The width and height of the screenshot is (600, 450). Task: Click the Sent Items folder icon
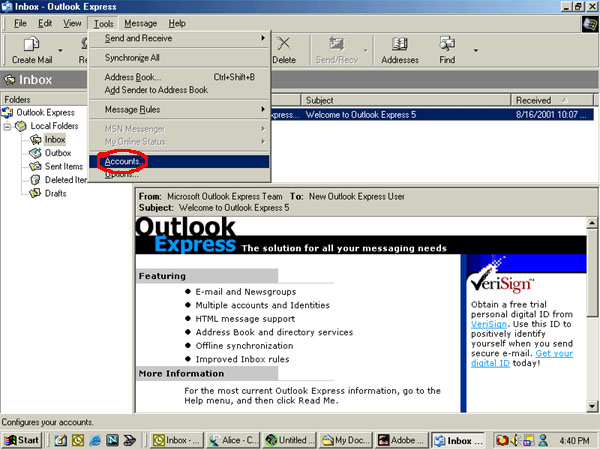click(36, 166)
